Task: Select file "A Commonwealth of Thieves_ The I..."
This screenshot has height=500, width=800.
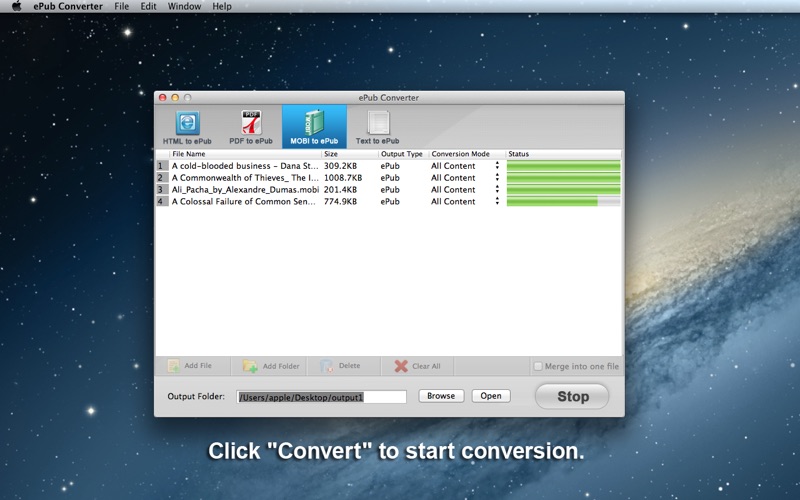Action: 245,178
